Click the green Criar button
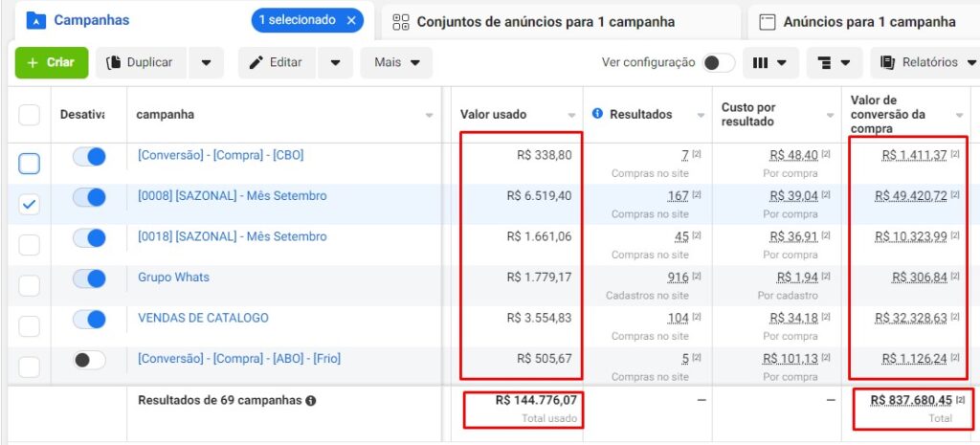The height and width of the screenshot is (445, 980). [x=52, y=62]
